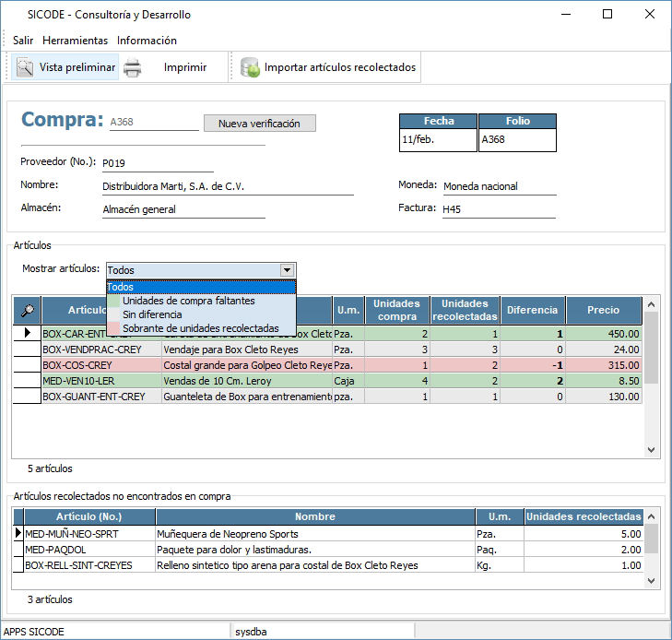The width and height of the screenshot is (672, 640).
Task: Click the Vista preliminar magnifier icon
Action: [24, 67]
